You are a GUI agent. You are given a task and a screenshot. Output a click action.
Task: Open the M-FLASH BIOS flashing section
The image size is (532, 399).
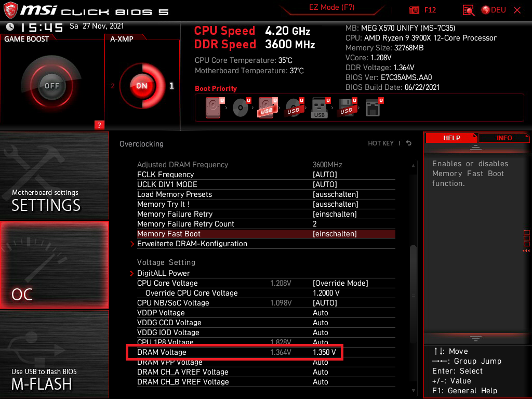point(54,354)
